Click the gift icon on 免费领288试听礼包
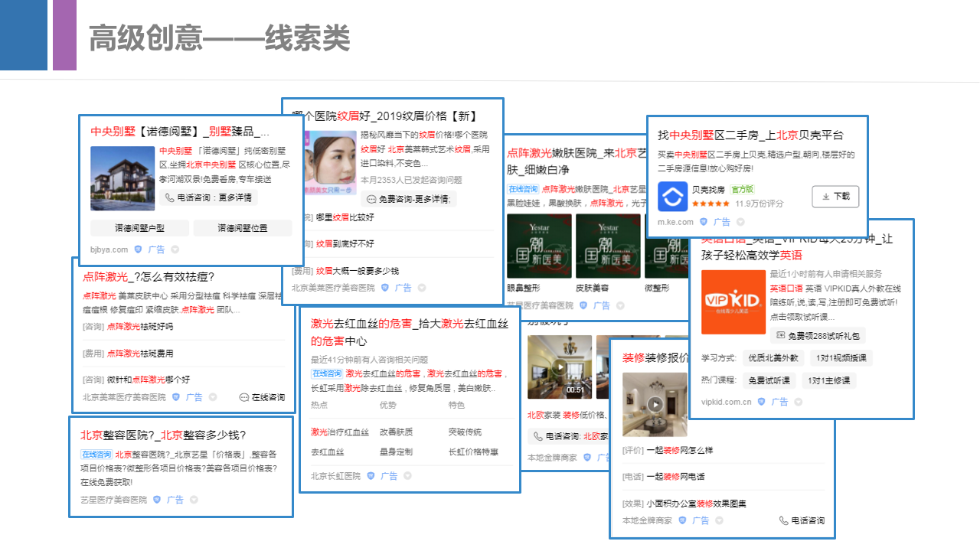Viewport: 980px width, 551px height. (780, 335)
